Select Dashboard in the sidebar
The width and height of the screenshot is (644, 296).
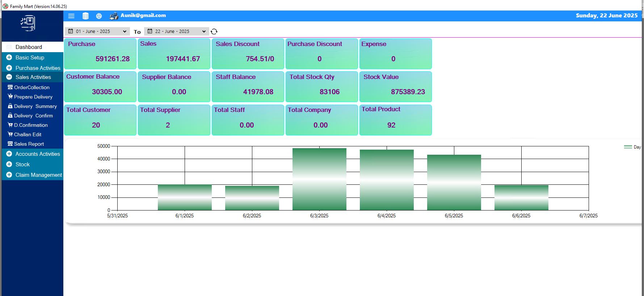pos(29,47)
